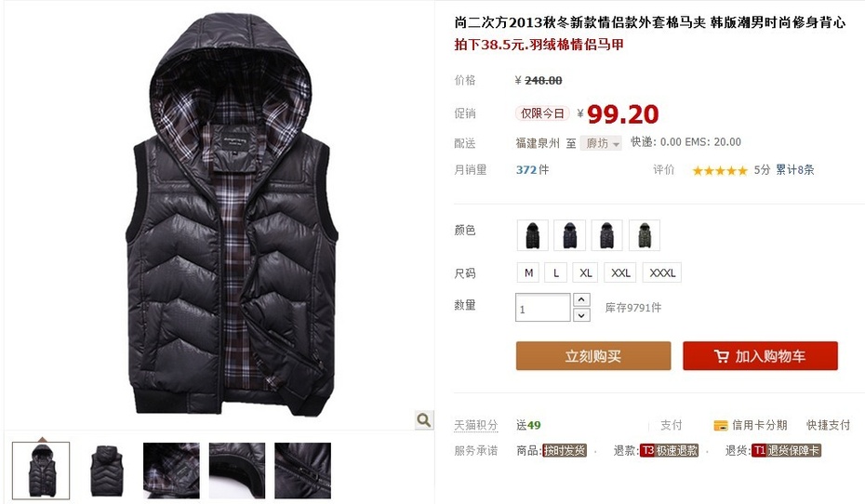Click the five-star rating icons
Viewport: 865px width, 504px height.
pos(719,170)
